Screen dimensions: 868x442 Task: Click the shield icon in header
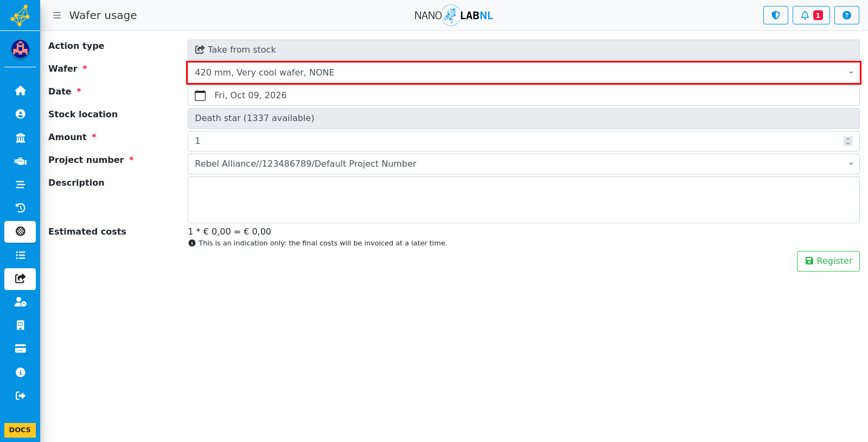[776, 15]
